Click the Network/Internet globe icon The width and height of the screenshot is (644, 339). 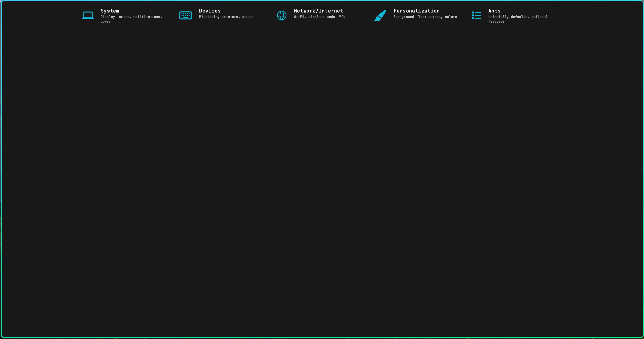(x=282, y=15)
